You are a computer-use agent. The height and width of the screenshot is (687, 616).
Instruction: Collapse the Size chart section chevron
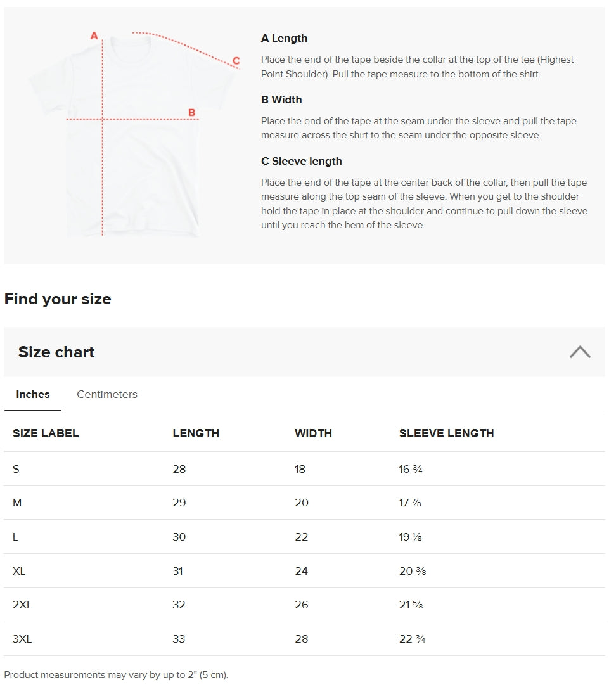click(x=580, y=352)
